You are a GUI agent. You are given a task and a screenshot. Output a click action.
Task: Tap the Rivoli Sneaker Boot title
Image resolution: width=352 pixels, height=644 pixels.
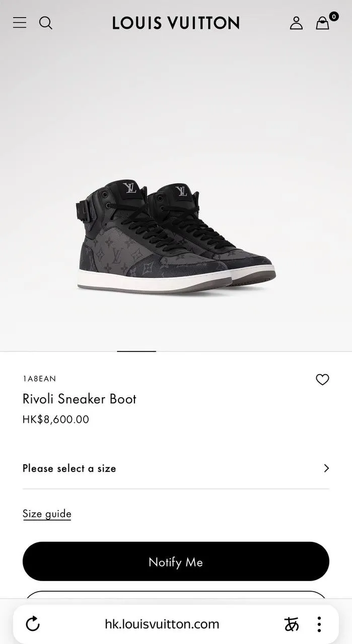pos(80,399)
